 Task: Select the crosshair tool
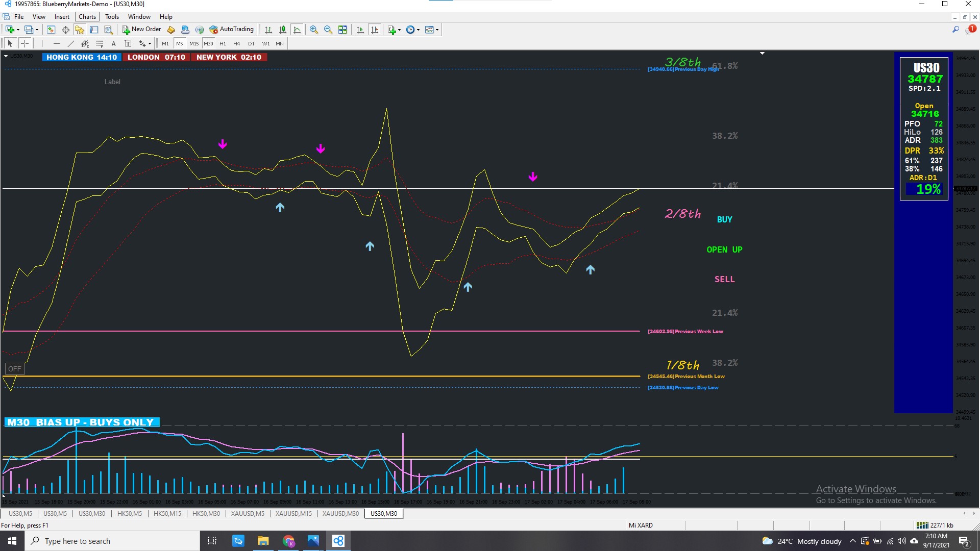click(24, 43)
